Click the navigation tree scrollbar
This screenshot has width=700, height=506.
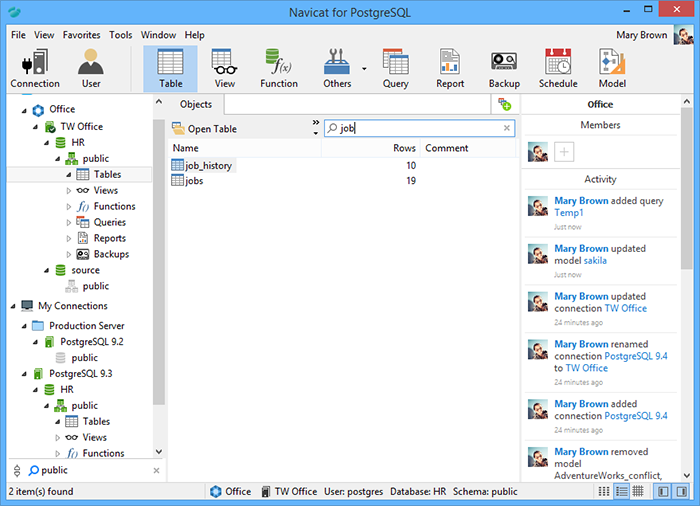point(159,261)
